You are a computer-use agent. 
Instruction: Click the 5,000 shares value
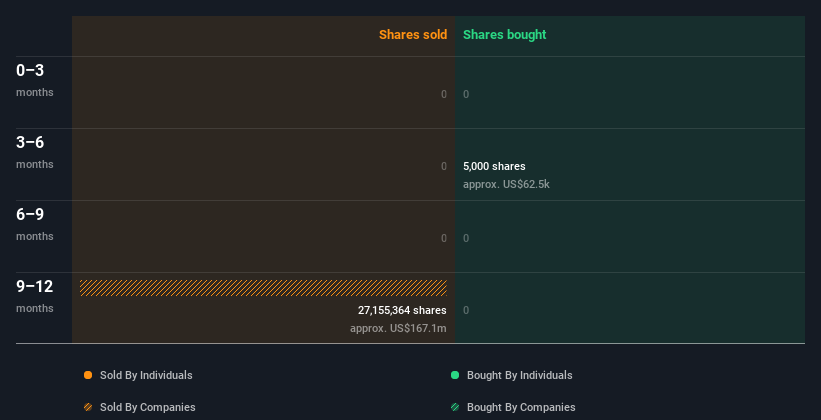coord(494,166)
